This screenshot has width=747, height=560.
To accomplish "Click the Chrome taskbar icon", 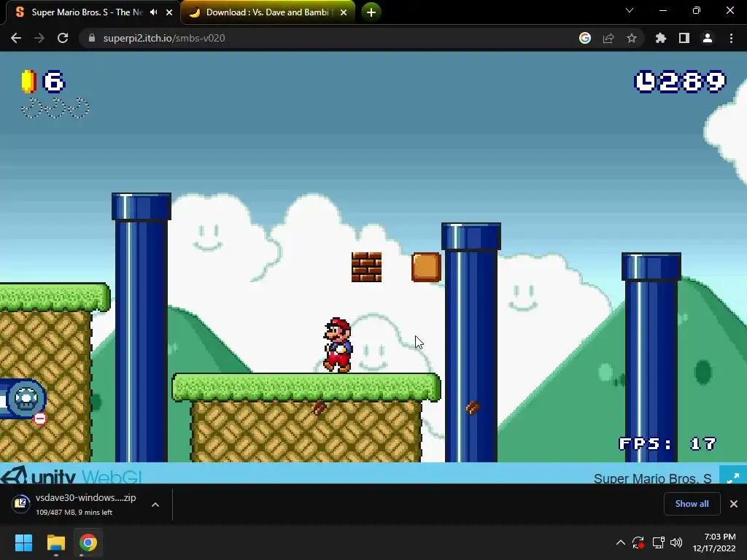I will pos(88,542).
